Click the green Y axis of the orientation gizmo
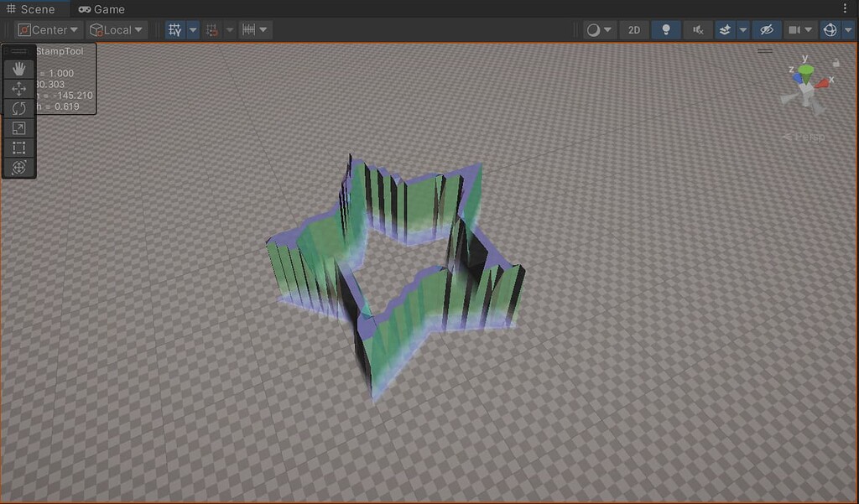859x504 pixels. click(x=806, y=71)
